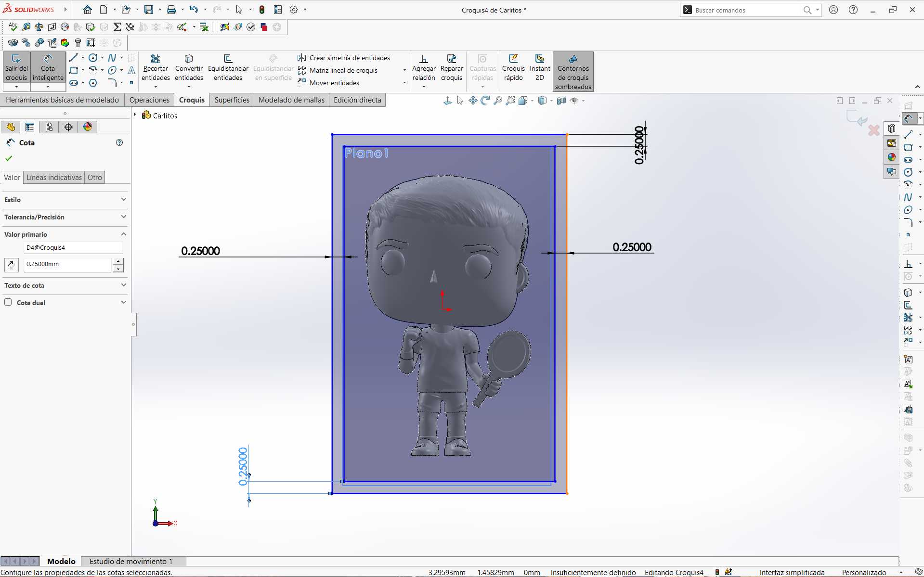Select the Spline sketch tool
The width and height of the screenshot is (924, 577).
112,58
